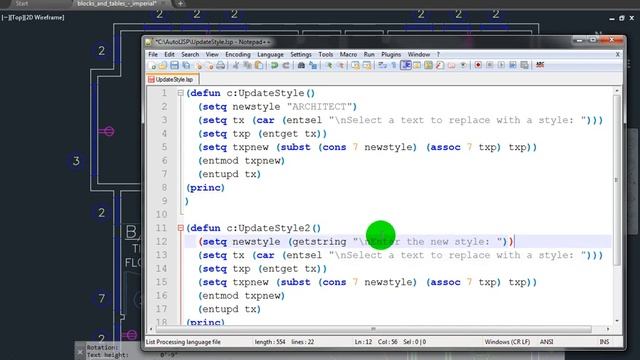Click the Print toolbar icon
The image size is (640, 360).
220,65
